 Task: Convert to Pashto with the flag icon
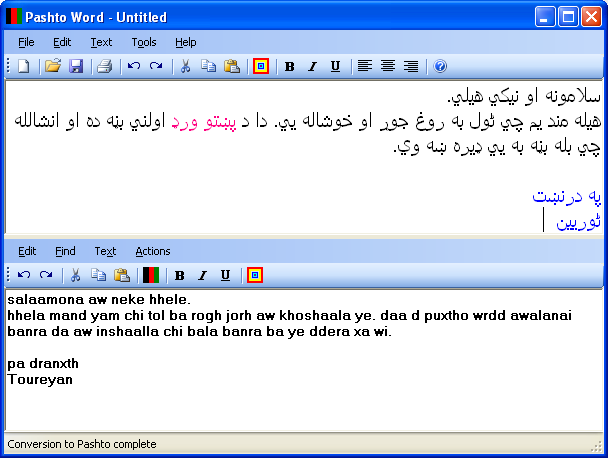tap(151, 275)
